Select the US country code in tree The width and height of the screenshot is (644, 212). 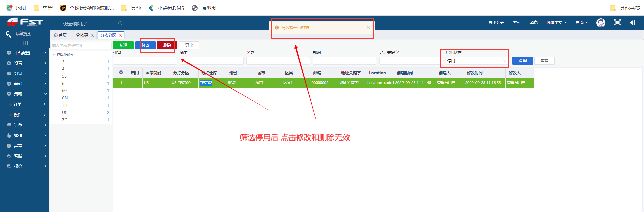tap(65, 113)
